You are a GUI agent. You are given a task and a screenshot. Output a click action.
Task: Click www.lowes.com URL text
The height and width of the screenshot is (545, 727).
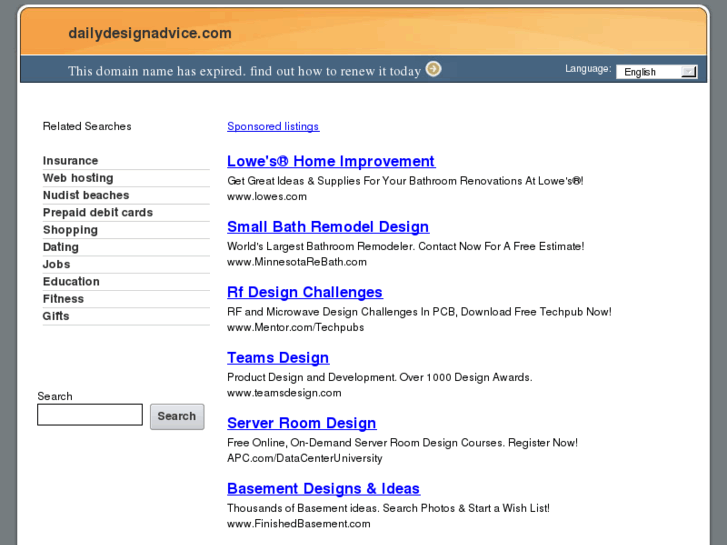point(267,196)
